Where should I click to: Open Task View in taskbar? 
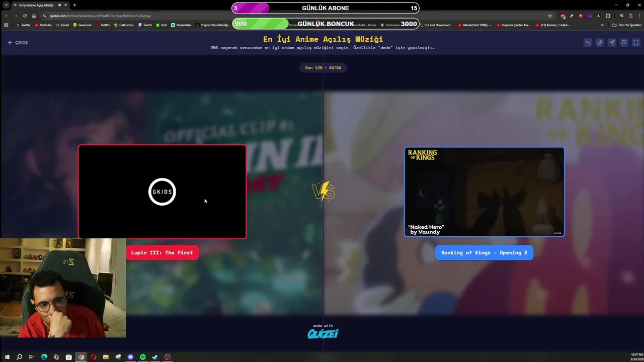31,357
